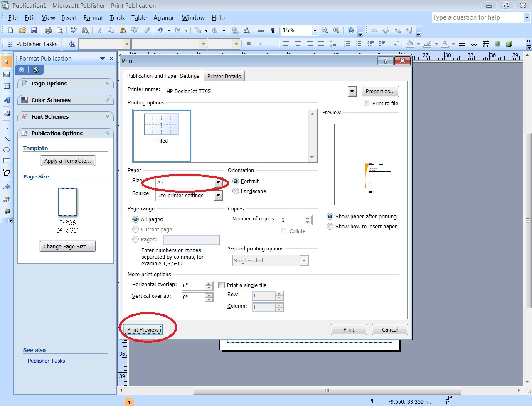This screenshot has width=532, height=406.
Task: Click the Print Preview button
Action: pyautogui.click(x=143, y=329)
